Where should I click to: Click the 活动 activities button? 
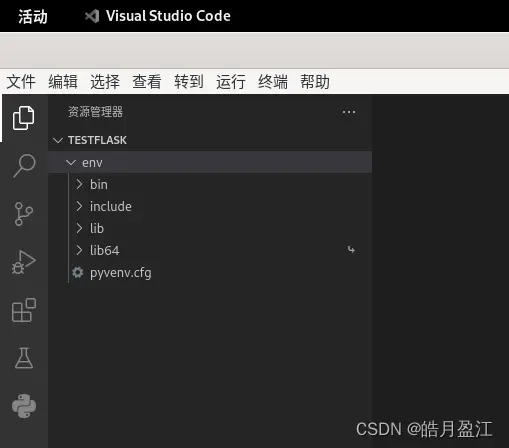click(33, 16)
